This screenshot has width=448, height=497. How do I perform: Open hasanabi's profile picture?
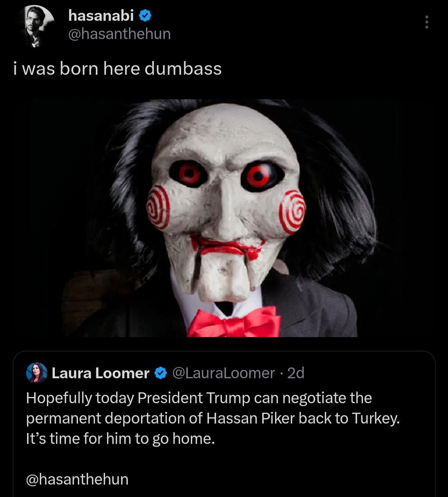pos(36,26)
